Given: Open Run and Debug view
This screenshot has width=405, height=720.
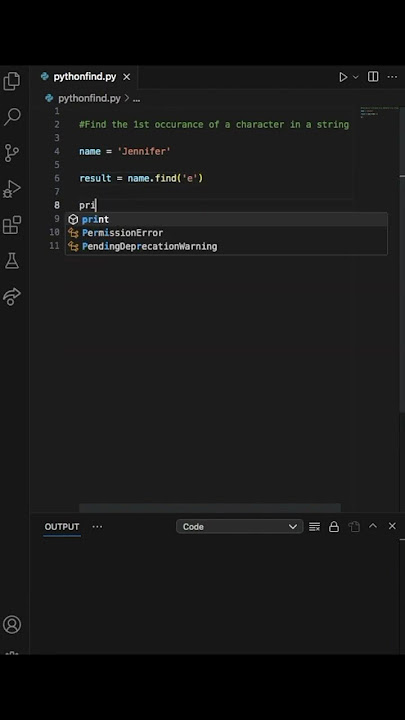Looking at the screenshot, I should tap(12, 188).
